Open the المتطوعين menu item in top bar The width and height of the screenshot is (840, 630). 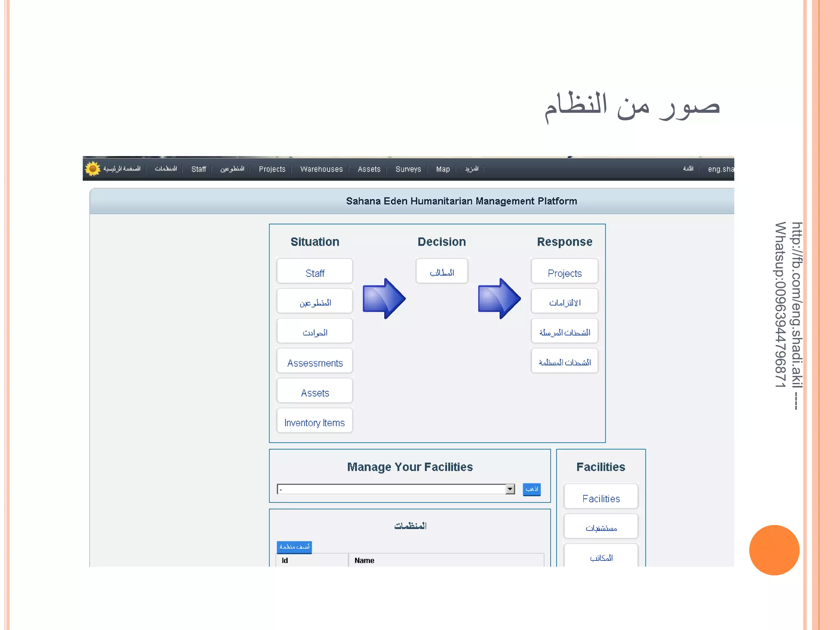pyautogui.click(x=232, y=169)
